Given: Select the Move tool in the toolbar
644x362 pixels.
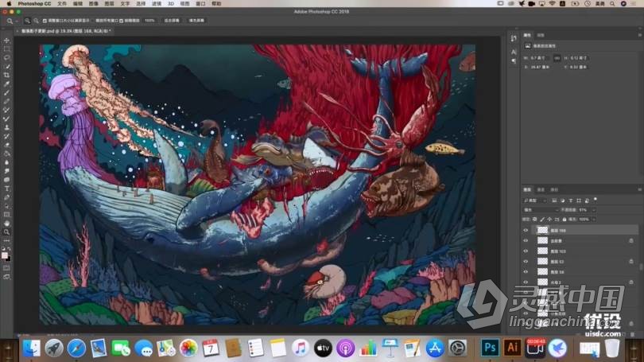Looking at the screenshot, I should (x=7, y=41).
